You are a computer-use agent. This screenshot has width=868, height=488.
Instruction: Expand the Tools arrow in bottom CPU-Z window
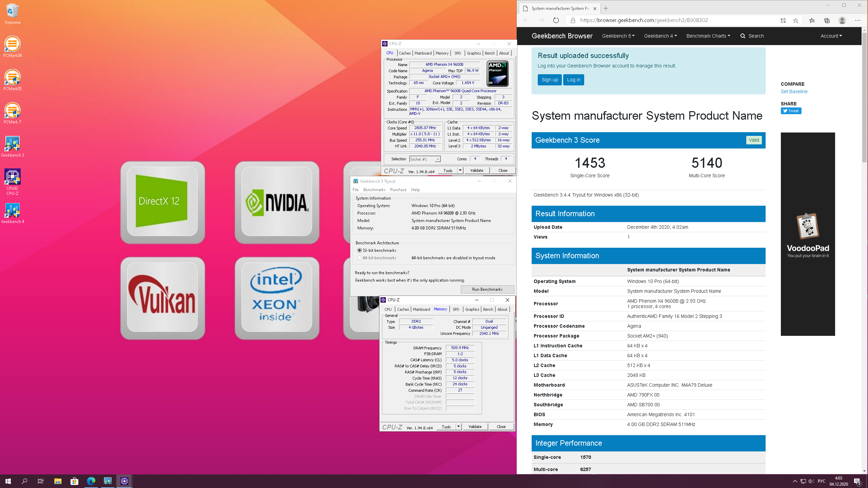458,427
